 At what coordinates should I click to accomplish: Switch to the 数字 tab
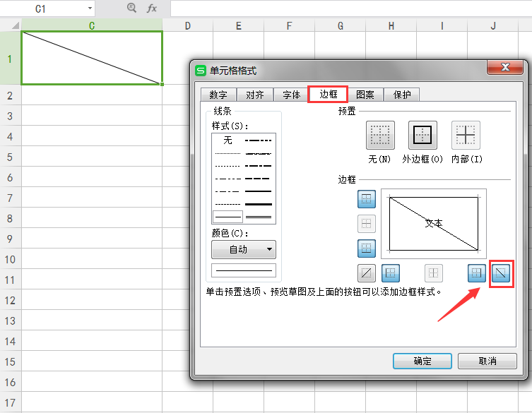(x=218, y=95)
